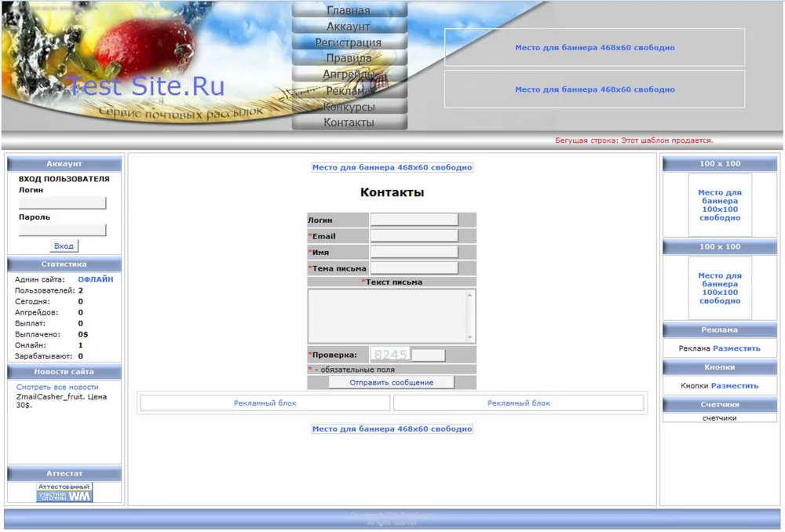Viewport: 785px width, 532px height.
Task: Click the upper 100x100 banner placeholder
Action: tap(720, 206)
